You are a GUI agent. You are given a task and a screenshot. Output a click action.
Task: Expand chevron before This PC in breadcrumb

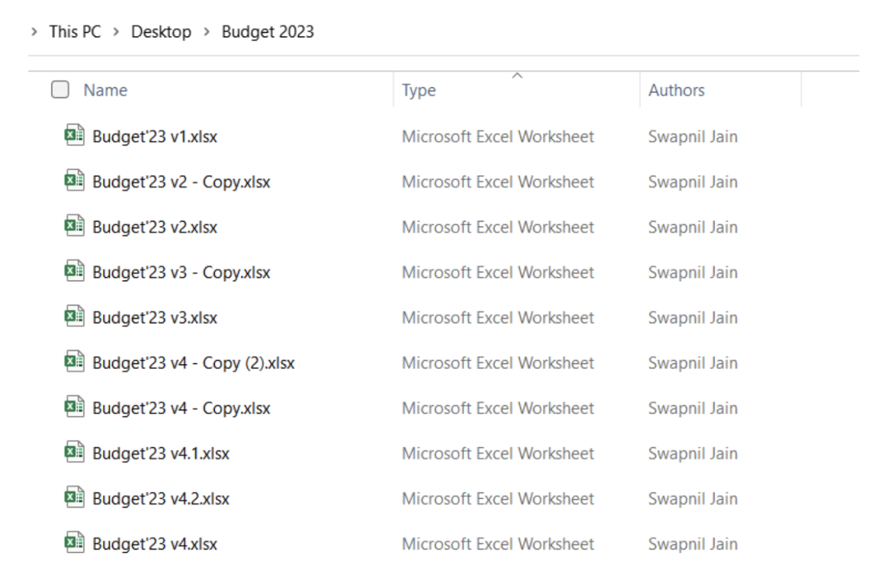click(34, 31)
